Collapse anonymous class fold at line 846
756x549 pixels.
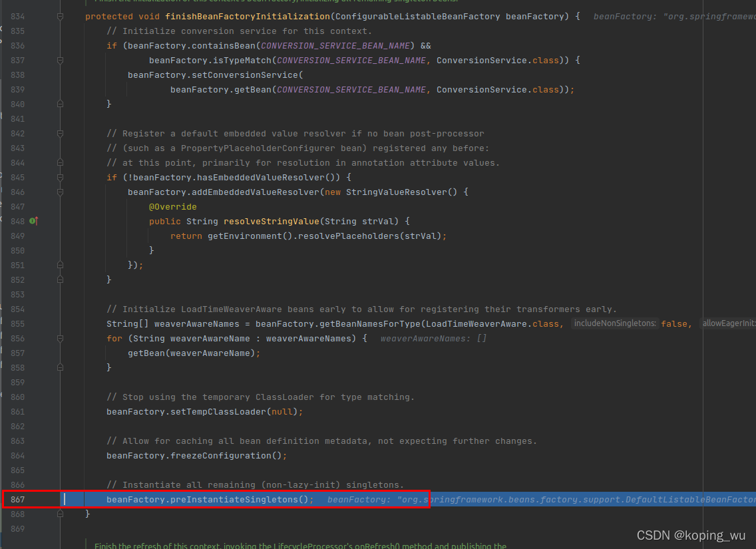61,192
